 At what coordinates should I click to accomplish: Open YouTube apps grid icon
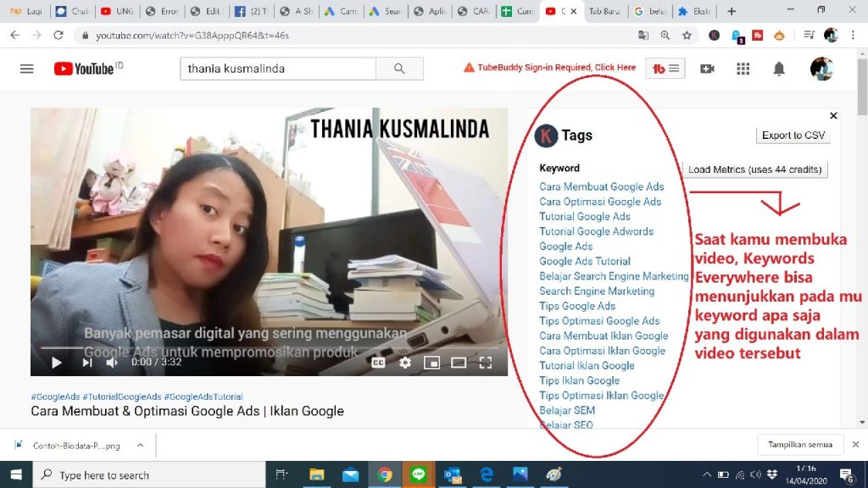point(743,69)
